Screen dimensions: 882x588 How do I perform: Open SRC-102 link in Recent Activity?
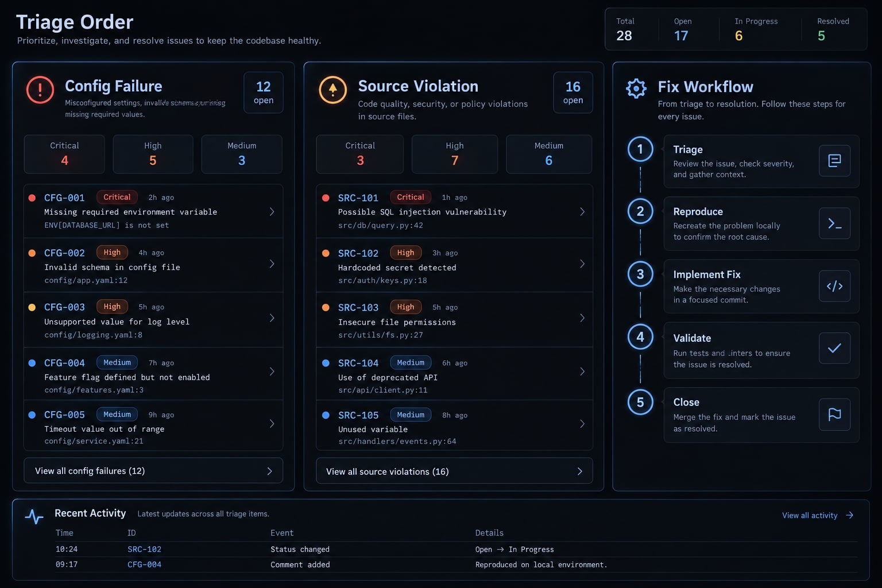point(144,550)
